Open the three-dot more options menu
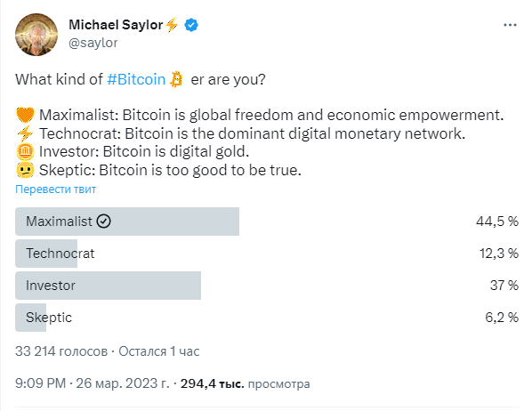 click(x=510, y=25)
